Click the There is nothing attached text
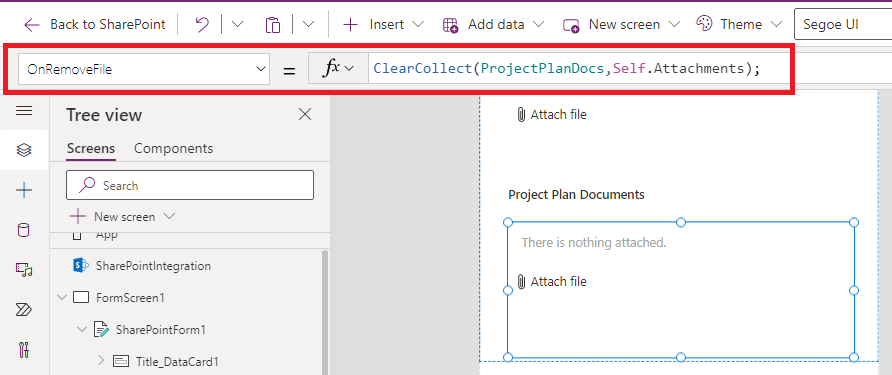This screenshot has width=892, height=375. [x=594, y=243]
